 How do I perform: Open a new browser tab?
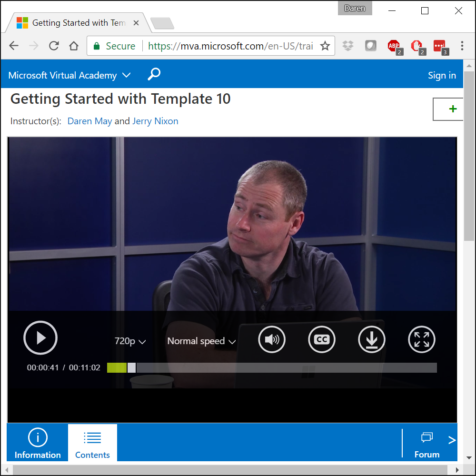point(162,23)
